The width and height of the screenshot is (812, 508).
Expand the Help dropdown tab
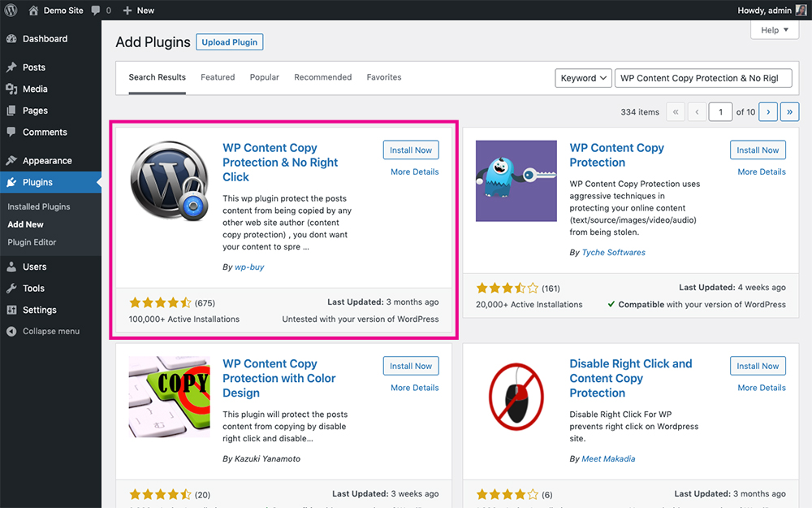775,30
